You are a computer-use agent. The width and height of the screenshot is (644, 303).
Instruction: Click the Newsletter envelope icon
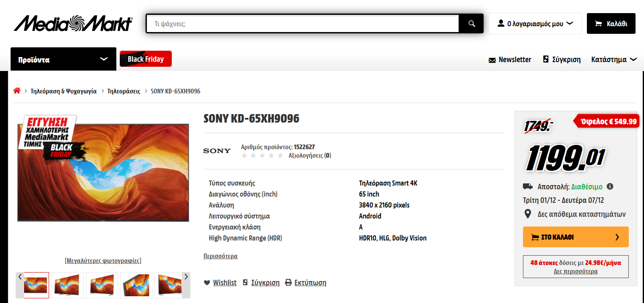point(492,60)
